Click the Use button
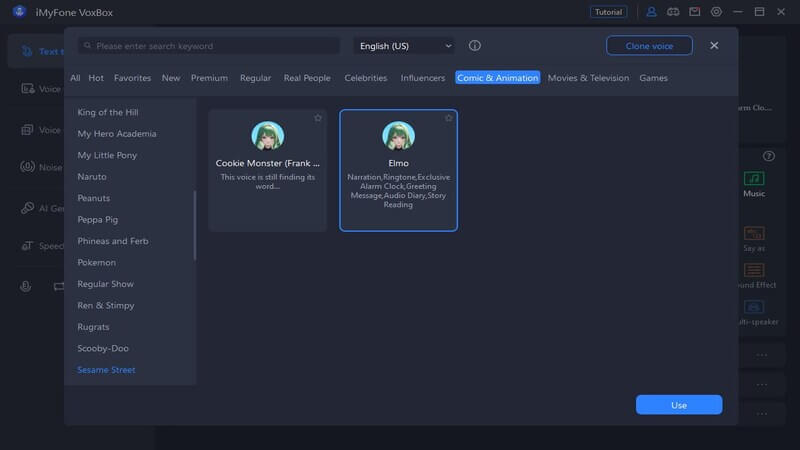The image size is (800, 450). (x=679, y=405)
